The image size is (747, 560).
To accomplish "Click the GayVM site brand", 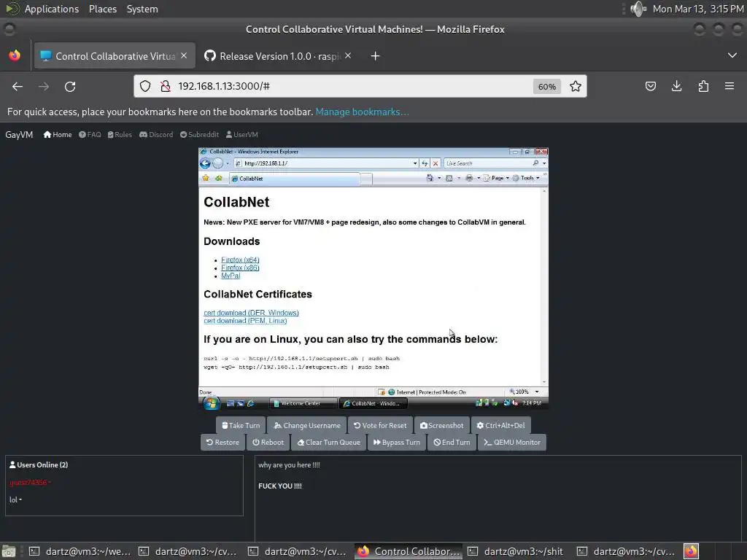I will [19, 135].
